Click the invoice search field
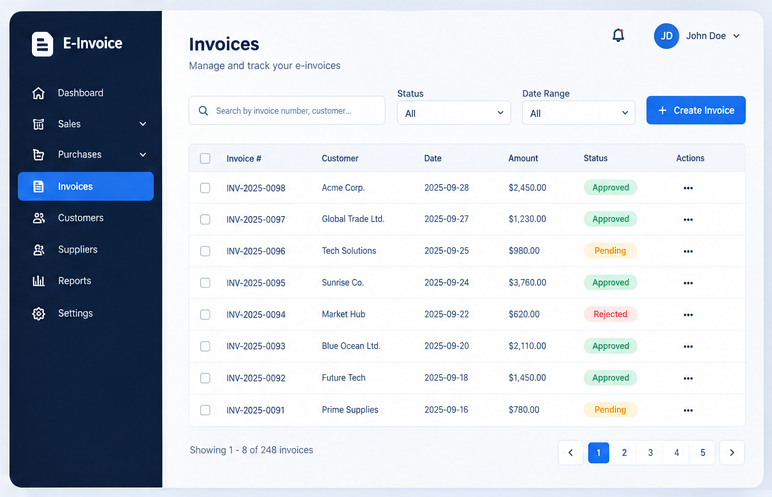This screenshot has width=772, height=497. (287, 111)
